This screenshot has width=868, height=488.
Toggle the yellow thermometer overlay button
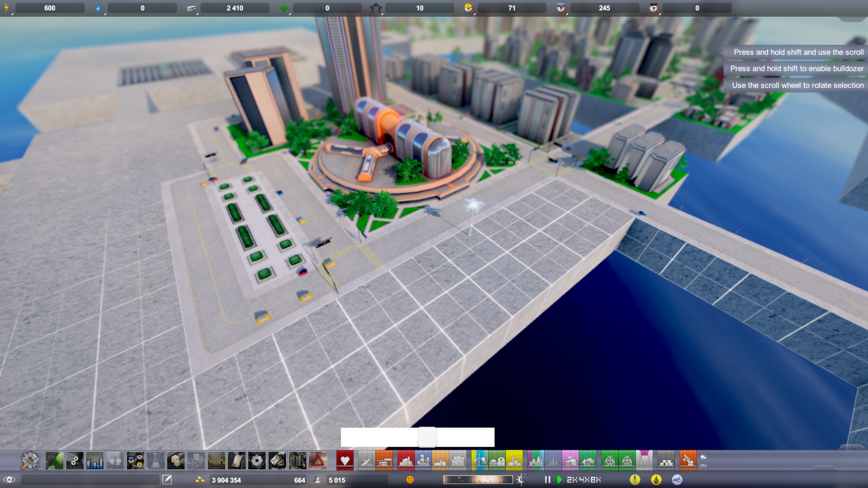[635, 479]
